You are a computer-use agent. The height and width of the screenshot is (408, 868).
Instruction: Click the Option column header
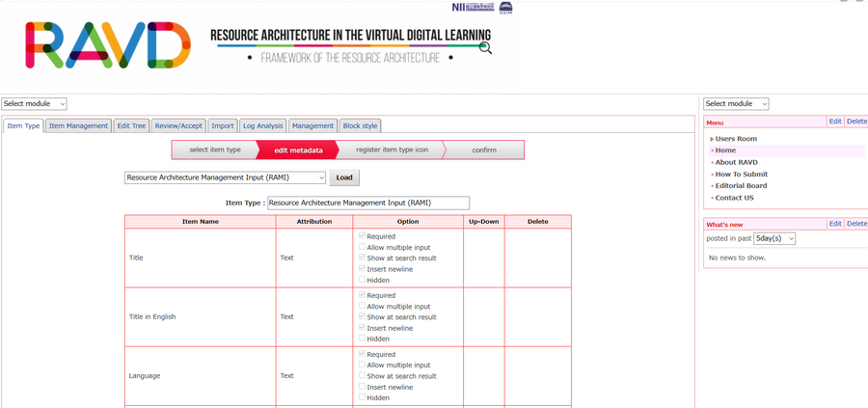click(x=408, y=222)
